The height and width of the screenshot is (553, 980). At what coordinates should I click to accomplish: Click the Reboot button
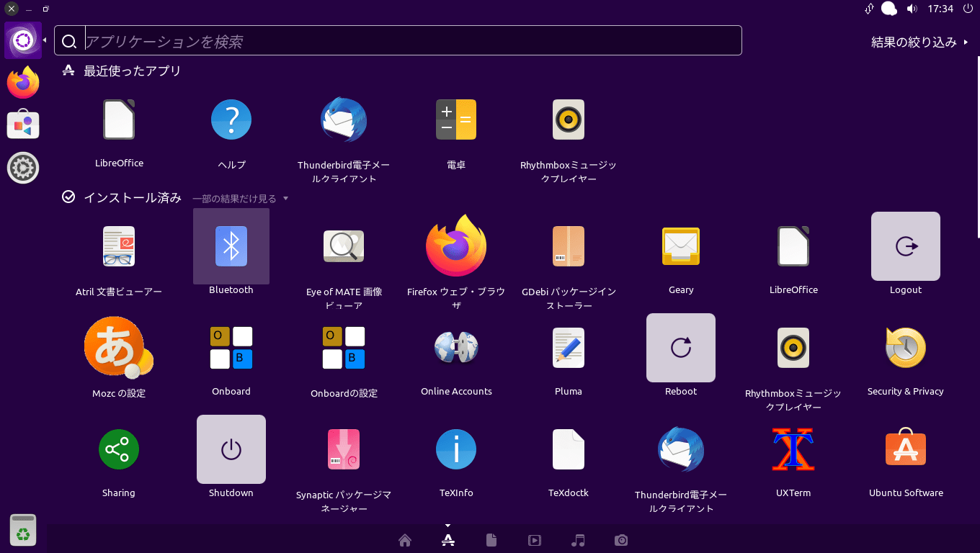(x=680, y=348)
